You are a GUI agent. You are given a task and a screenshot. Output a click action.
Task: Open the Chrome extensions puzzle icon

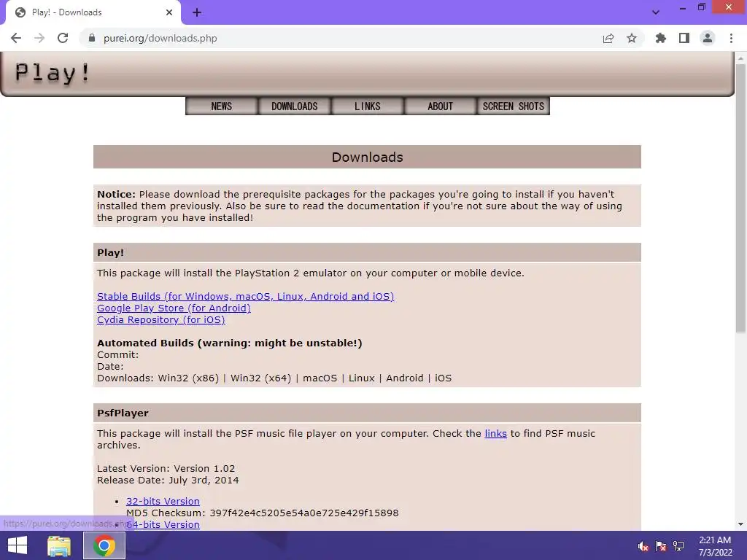(x=661, y=38)
